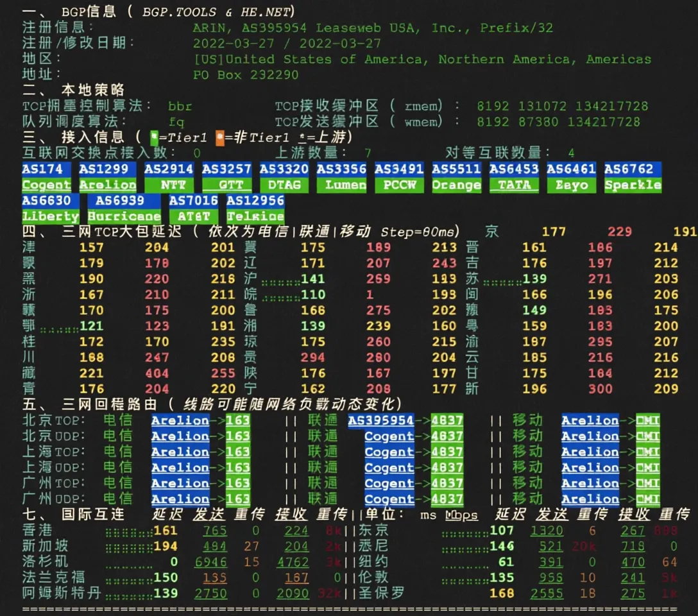Click the AS3356 badge

pyautogui.click(x=341, y=169)
